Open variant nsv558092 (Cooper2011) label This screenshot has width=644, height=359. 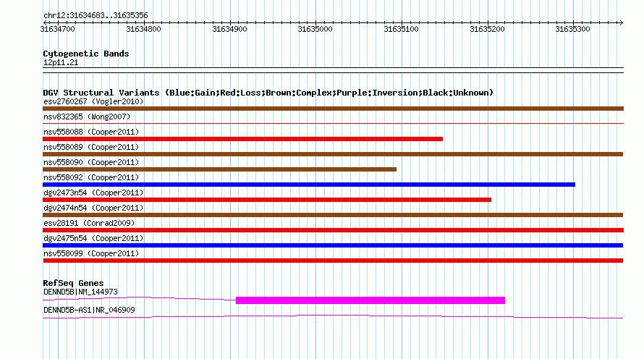(91, 177)
